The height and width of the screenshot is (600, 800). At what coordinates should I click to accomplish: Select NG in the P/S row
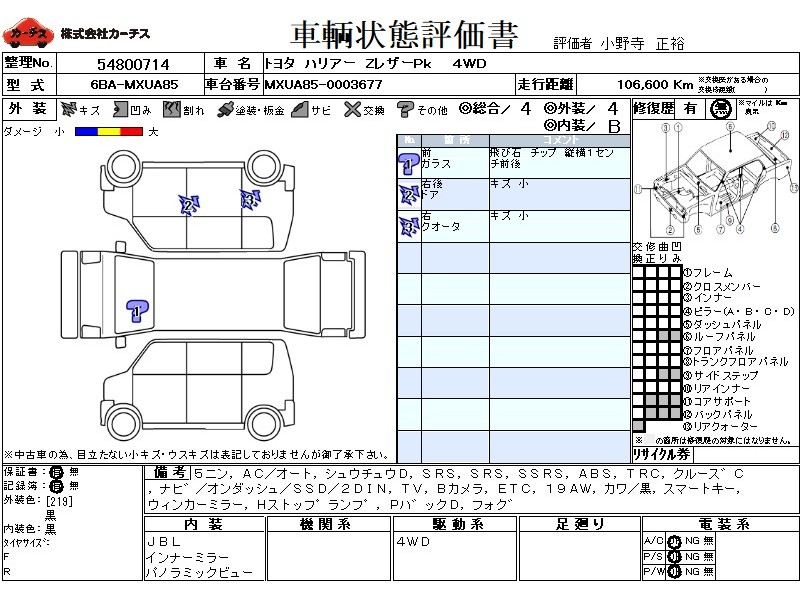692,557
